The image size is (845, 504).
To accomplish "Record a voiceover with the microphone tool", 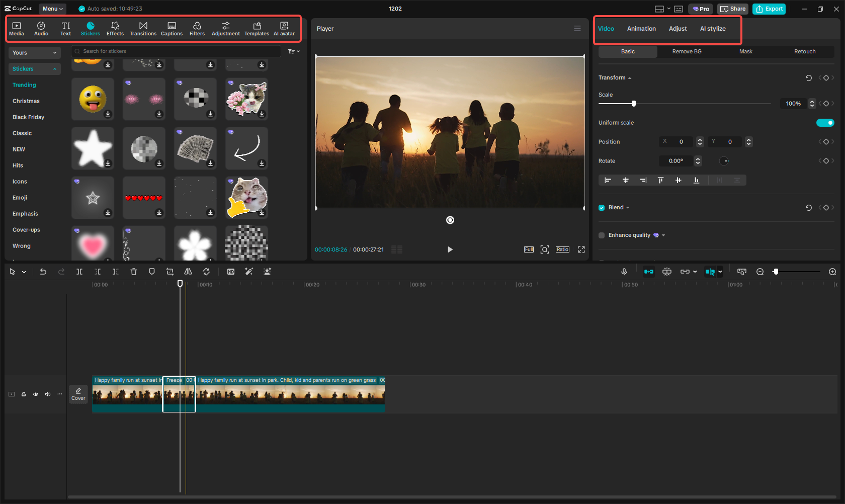I will pos(624,272).
